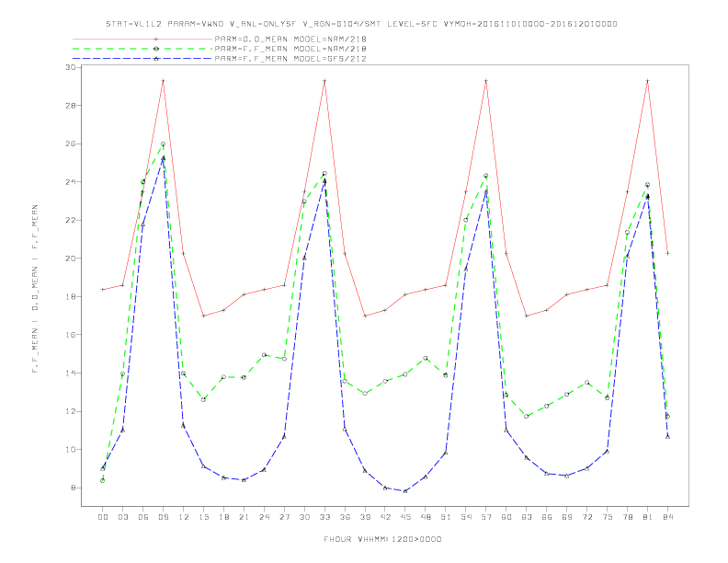
Task: Click x-axis tick label 33
Action: (x=324, y=517)
